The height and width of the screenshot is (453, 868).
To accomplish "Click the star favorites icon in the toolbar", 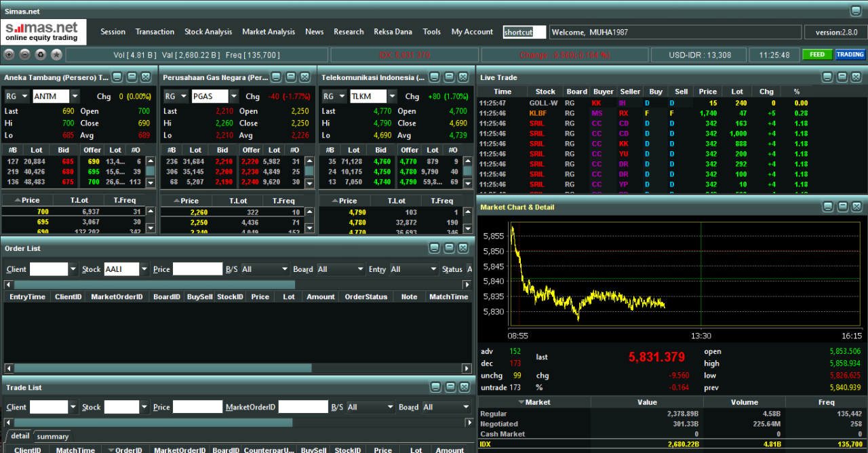I will coord(56,55).
